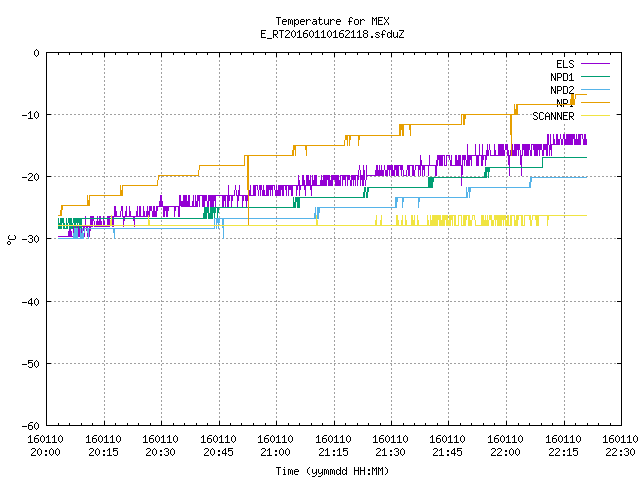The image size is (640, 480).
Task: Select the x-axis tick label 21:00
Action: pos(276,452)
